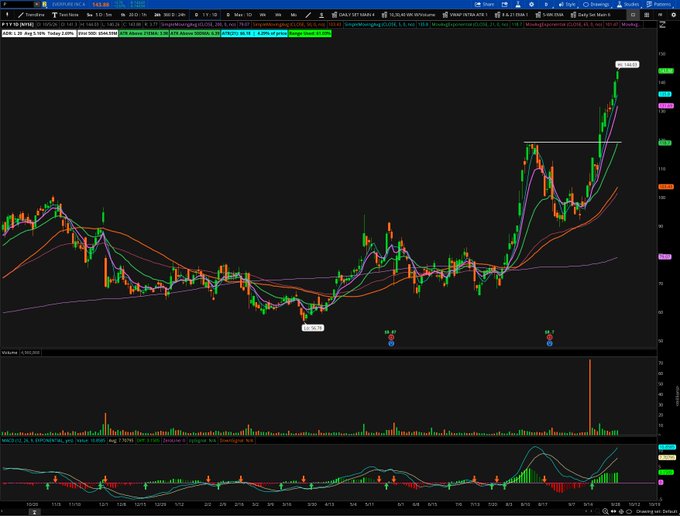
Task: Open the symbol dropdown arrow
Action: [37, 4]
